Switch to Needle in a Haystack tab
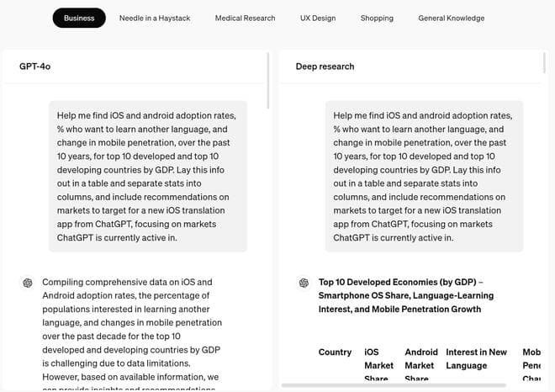The height and width of the screenshot is (392, 555). 155,18
